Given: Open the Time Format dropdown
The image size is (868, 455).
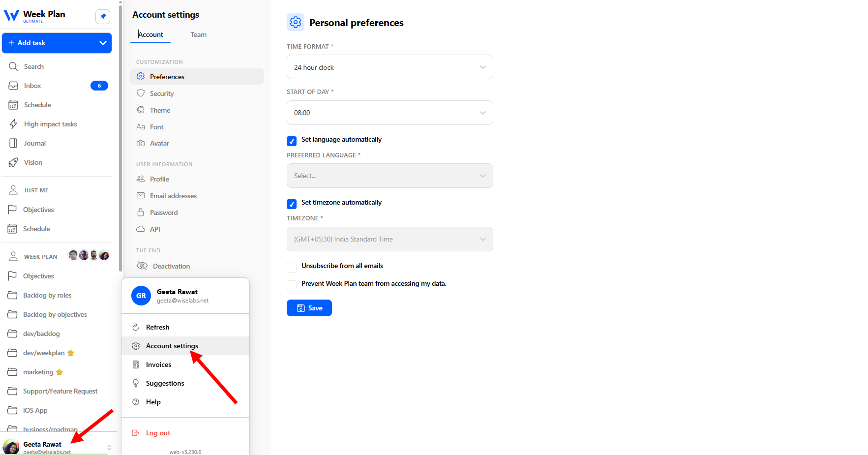Looking at the screenshot, I should 390,67.
